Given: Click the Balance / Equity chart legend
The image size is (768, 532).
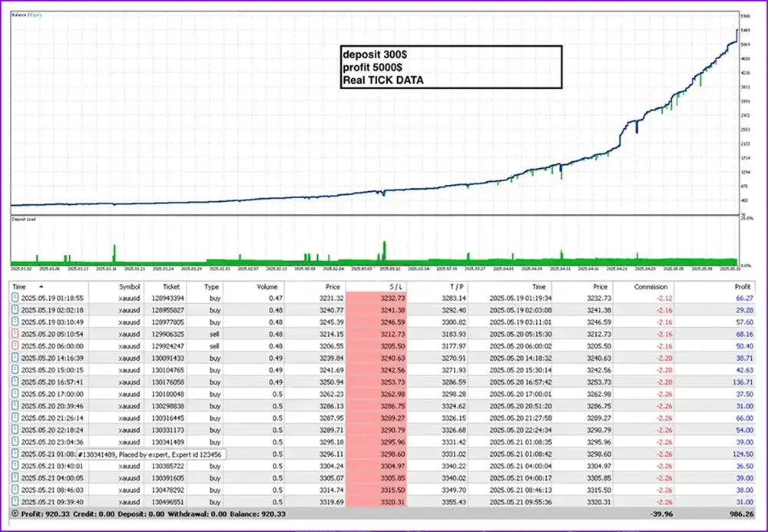Looking at the screenshot, I should (26, 16).
